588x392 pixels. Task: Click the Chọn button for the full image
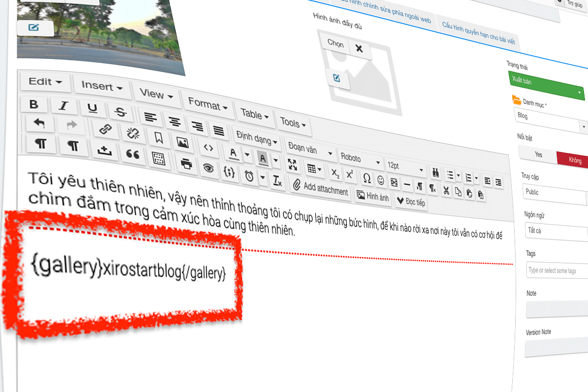pos(335,43)
